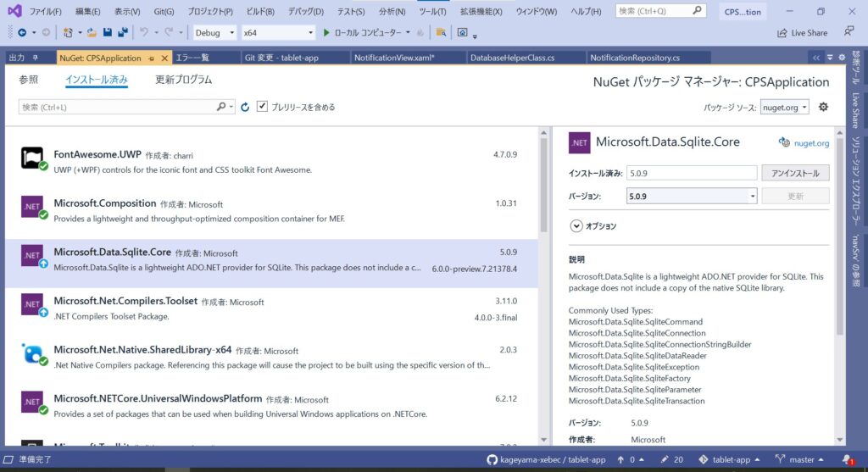Screen dimensions: 868x472
Task: Expand the オプション section
Action: coord(576,226)
